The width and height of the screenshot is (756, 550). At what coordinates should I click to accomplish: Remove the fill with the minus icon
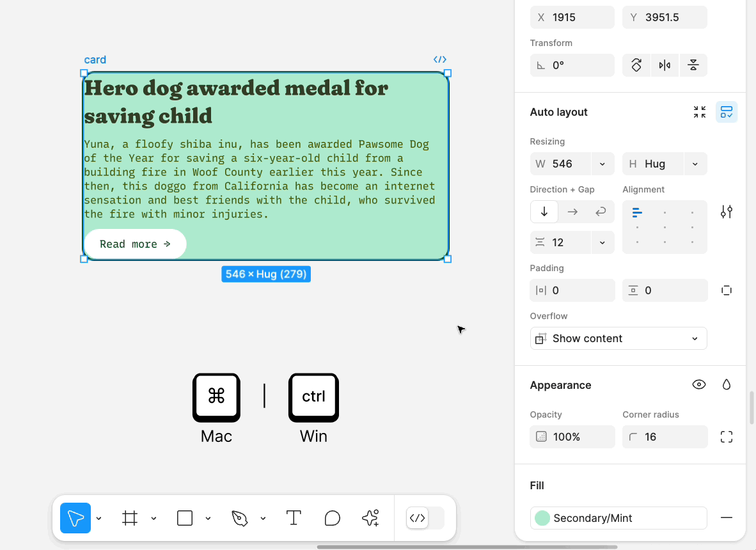point(727,518)
